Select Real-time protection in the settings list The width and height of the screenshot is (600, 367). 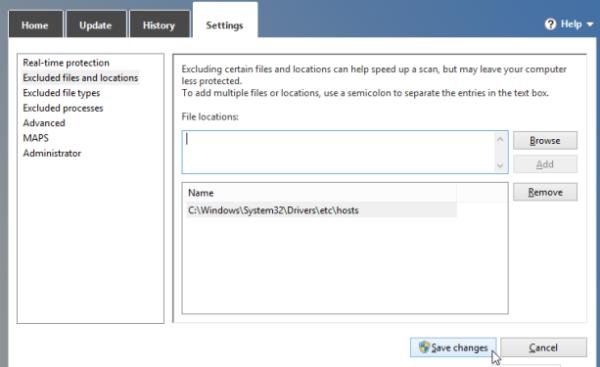click(66, 63)
